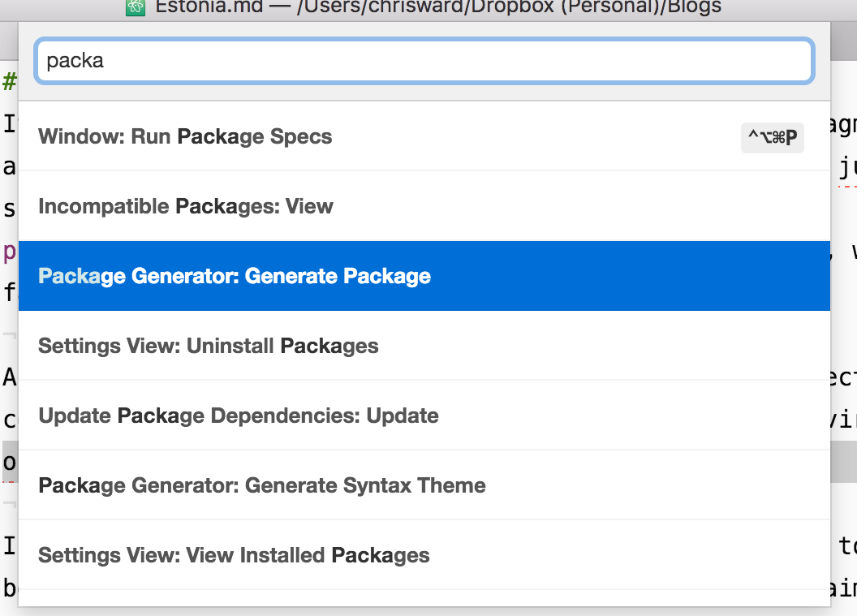Open Settings View: View Installed Packages

(234, 555)
